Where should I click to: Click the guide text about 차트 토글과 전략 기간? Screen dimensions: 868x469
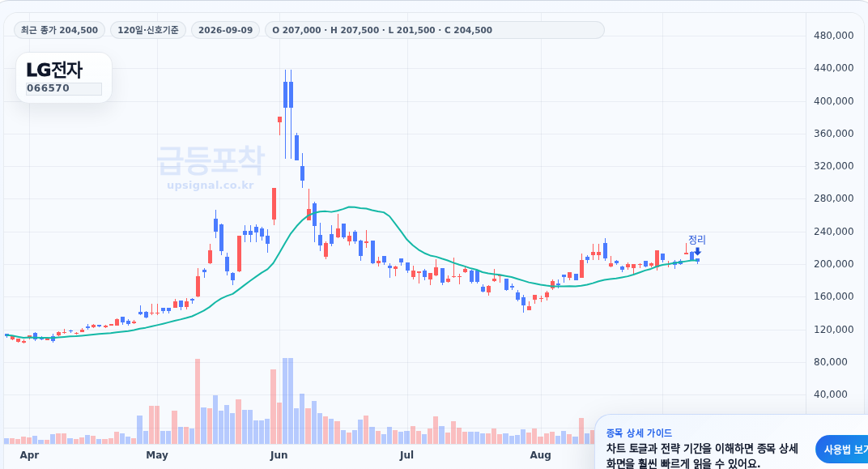click(x=702, y=456)
